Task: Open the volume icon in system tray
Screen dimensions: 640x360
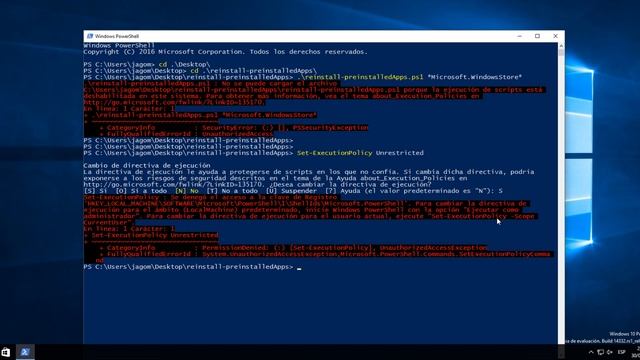Action: coord(610,352)
